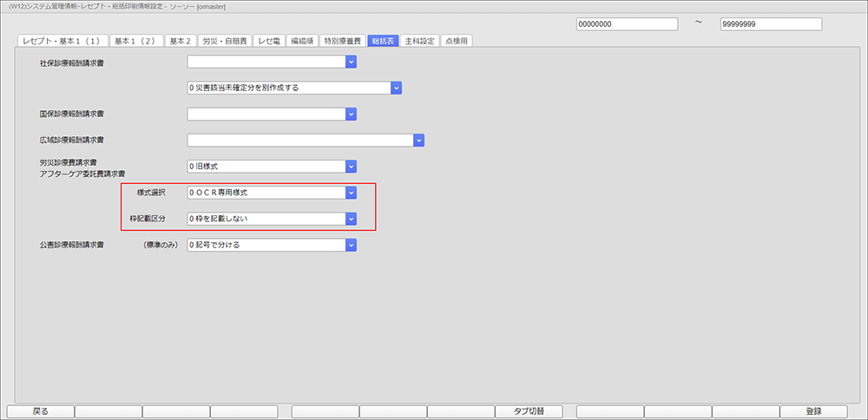Viewport: 868px width, 420px height.
Task: Switch to the 基本１（２） tab
Action: tap(135, 41)
